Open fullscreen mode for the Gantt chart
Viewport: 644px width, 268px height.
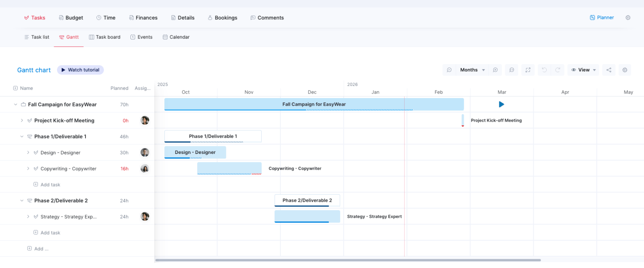tap(528, 70)
